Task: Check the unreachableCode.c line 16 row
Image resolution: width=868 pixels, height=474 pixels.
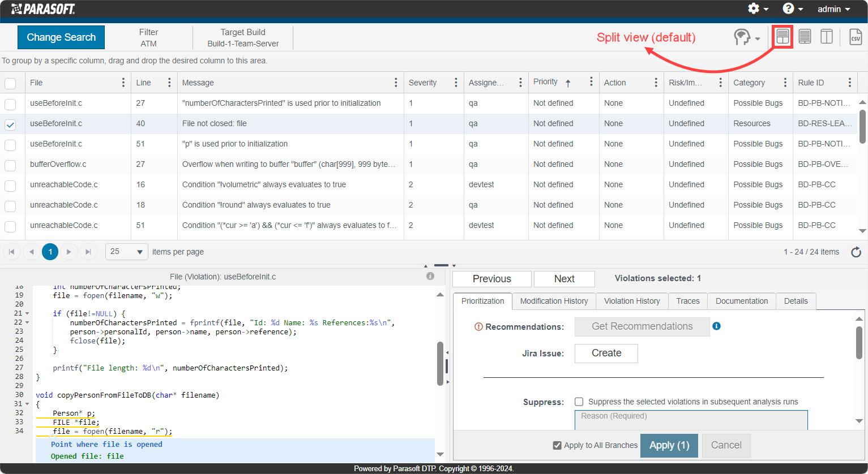Action: tap(10, 186)
